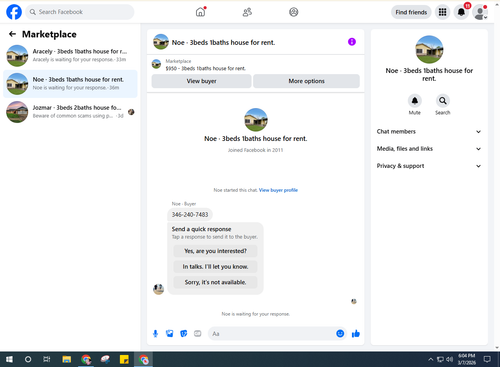
Task: Open the $950 Marketplace listing text
Action: click(x=206, y=68)
